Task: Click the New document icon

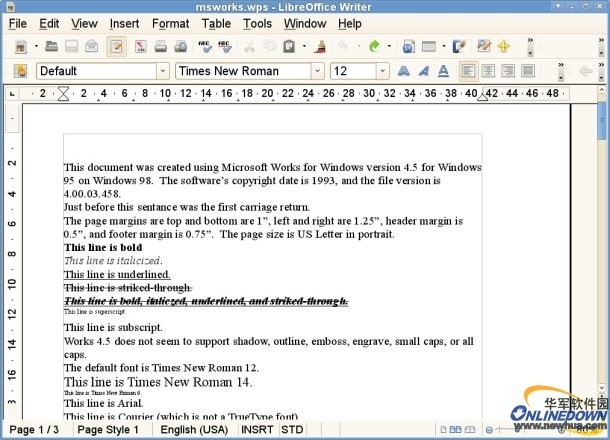Action: [21, 47]
